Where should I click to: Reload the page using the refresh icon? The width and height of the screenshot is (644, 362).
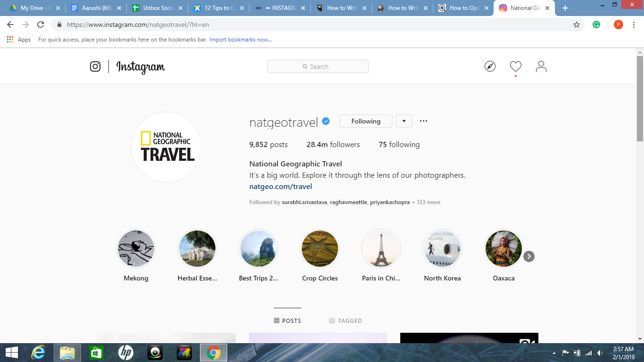pos(41,25)
